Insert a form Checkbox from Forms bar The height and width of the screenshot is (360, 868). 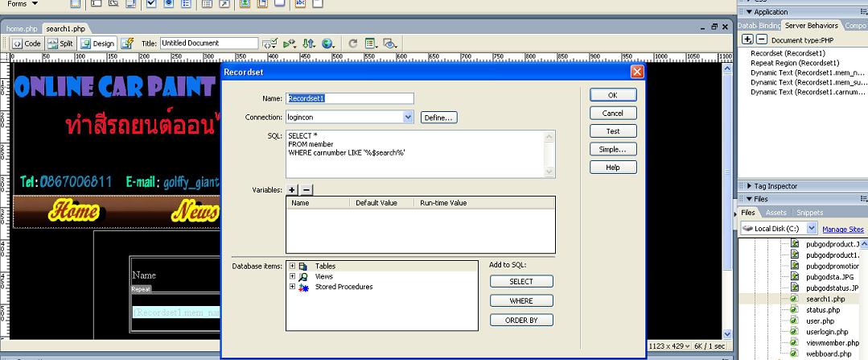pyautogui.click(x=151, y=4)
